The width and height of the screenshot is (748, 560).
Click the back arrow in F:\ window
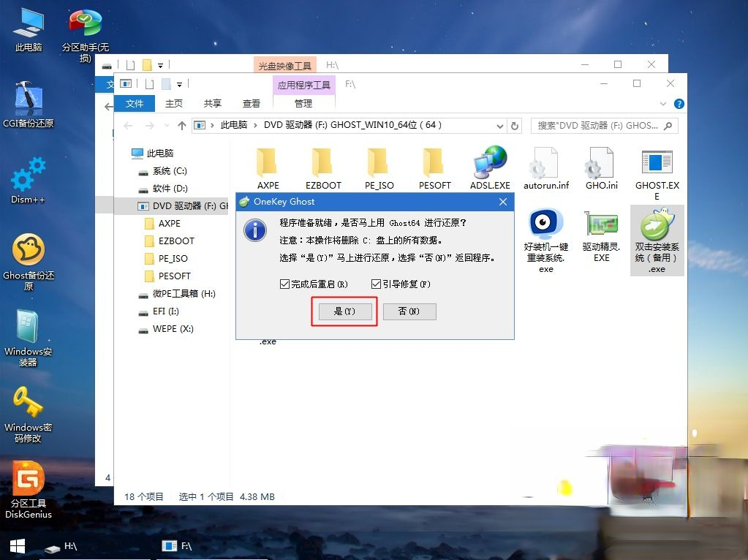click(x=128, y=126)
